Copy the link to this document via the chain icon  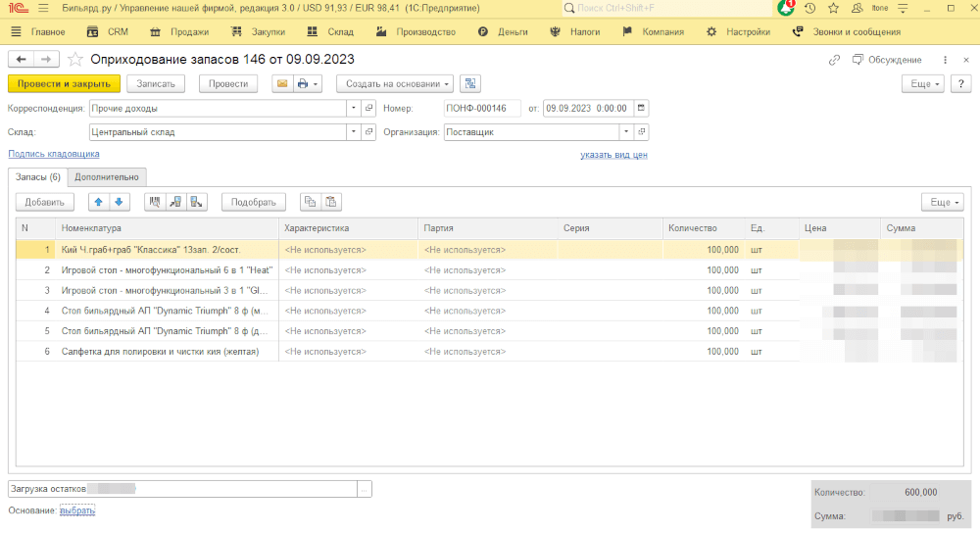pos(834,60)
